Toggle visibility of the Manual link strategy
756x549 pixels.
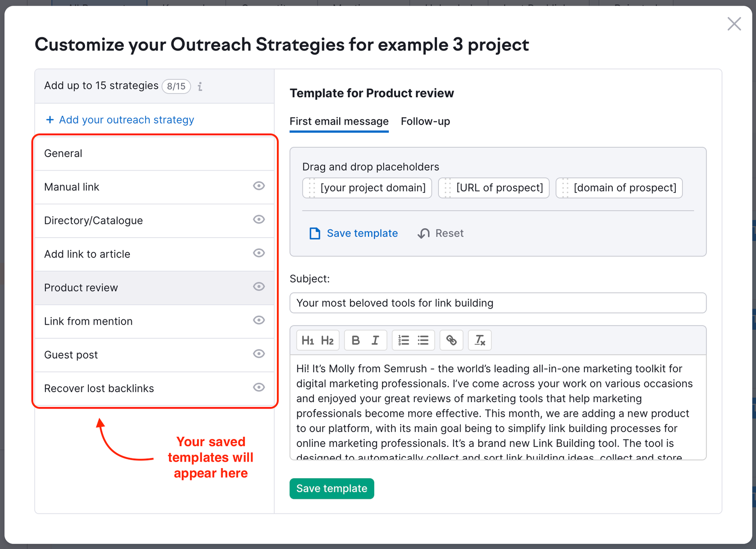coord(259,186)
